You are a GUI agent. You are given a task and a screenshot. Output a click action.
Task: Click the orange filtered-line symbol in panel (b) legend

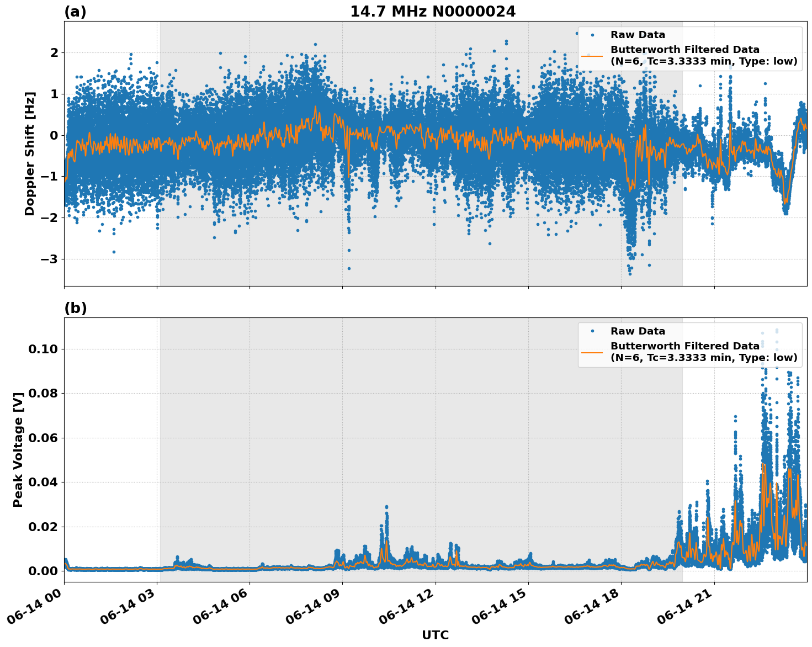(x=595, y=352)
